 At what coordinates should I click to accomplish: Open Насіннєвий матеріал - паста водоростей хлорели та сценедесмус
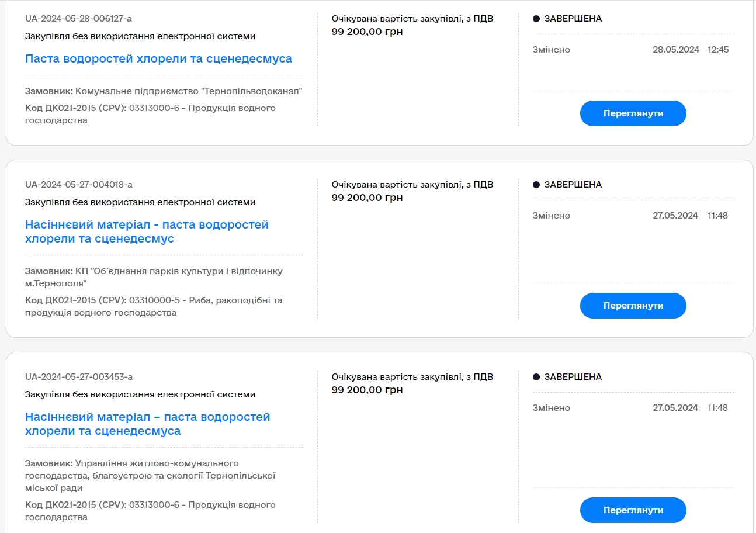(146, 231)
